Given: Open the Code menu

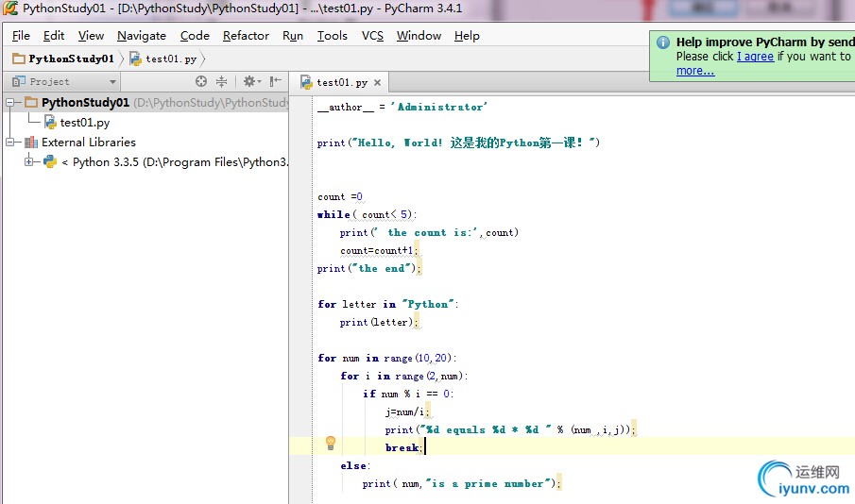Looking at the screenshot, I should click(195, 36).
